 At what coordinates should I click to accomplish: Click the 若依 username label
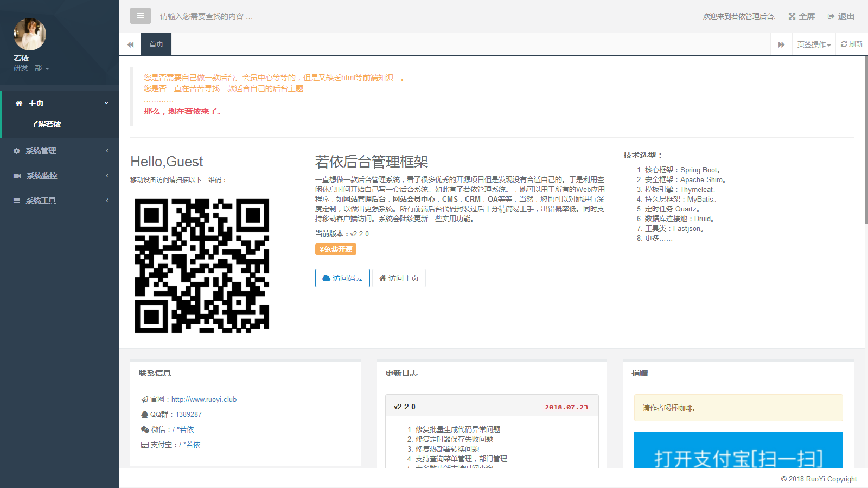click(21, 58)
